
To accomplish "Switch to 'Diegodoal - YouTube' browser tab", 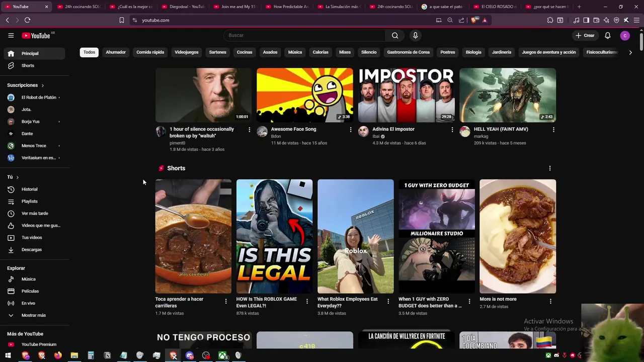I will [x=183, y=7].
